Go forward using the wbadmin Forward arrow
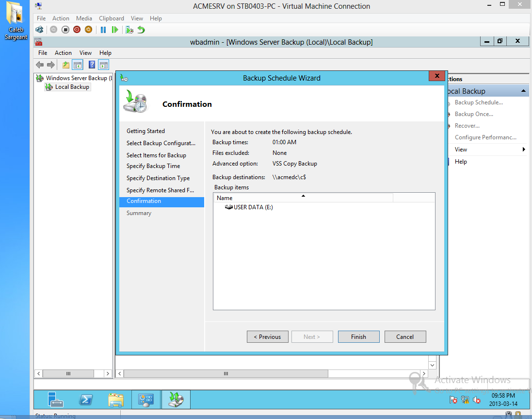Image resolution: width=532 pixels, height=419 pixels. (51, 65)
